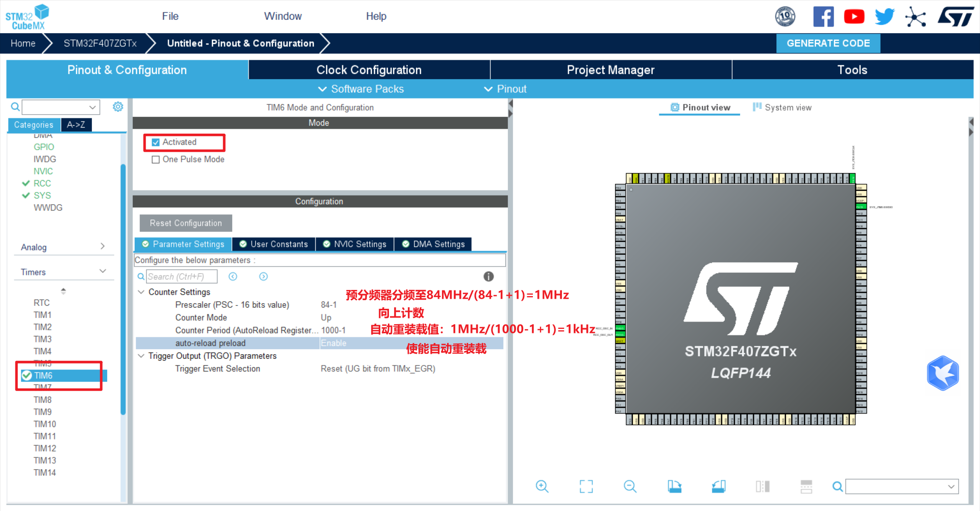Select NVIC in the category list
Image resolution: width=980 pixels, height=511 pixels.
pyautogui.click(x=43, y=172)
